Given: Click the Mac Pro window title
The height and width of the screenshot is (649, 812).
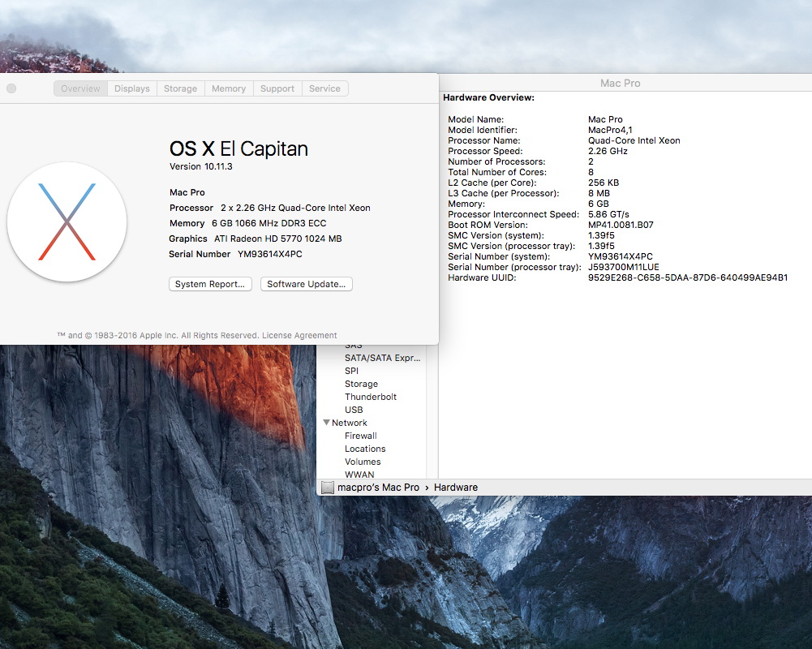Looking at the screenshot, I should point(620,83).
